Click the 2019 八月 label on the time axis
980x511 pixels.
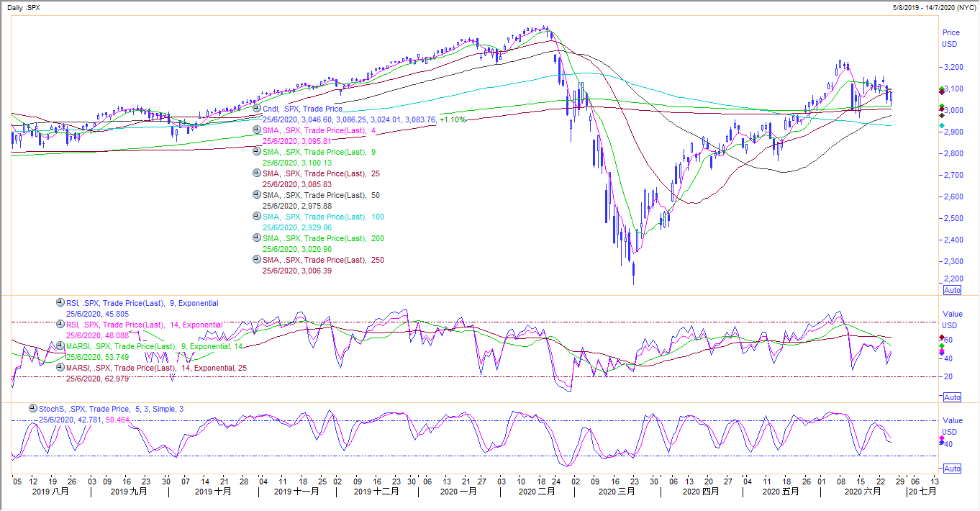pos(51,492)
